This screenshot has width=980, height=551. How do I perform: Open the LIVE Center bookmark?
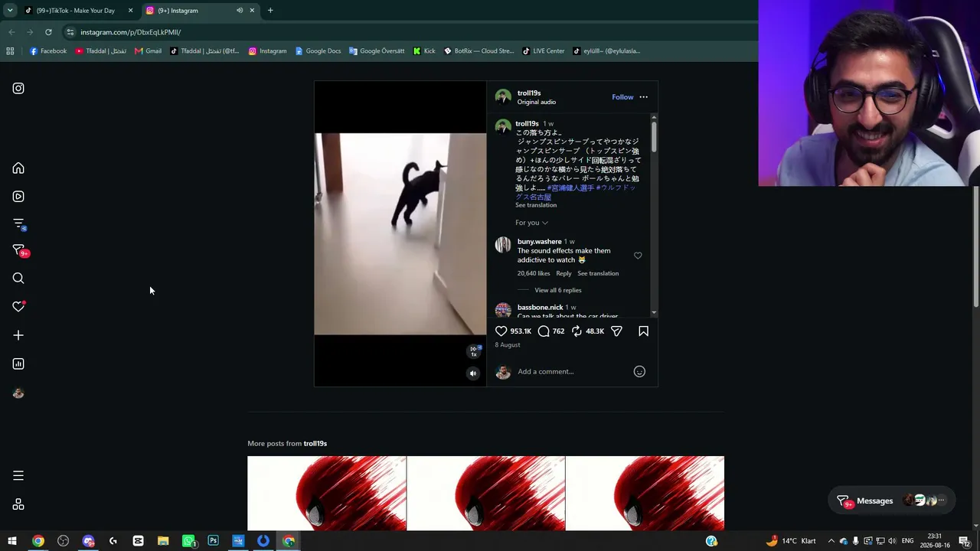[x=544, y=51]
